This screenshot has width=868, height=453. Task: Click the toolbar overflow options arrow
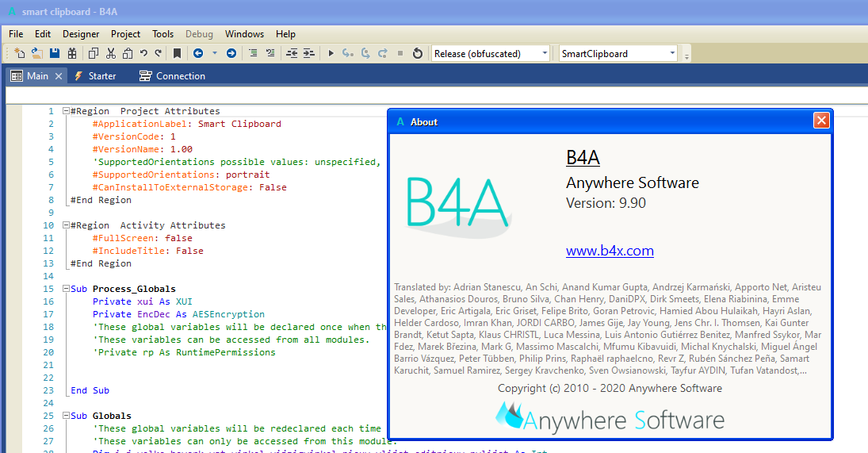[687, 56]
